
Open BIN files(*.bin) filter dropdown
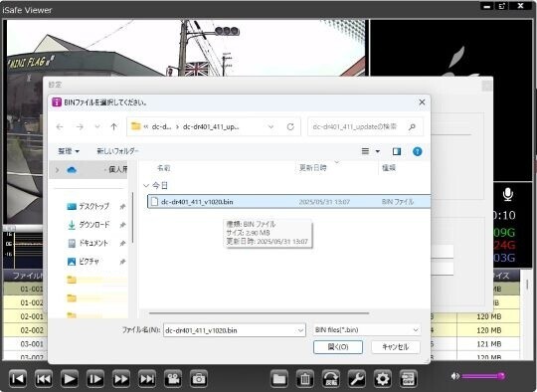(366, 330)
